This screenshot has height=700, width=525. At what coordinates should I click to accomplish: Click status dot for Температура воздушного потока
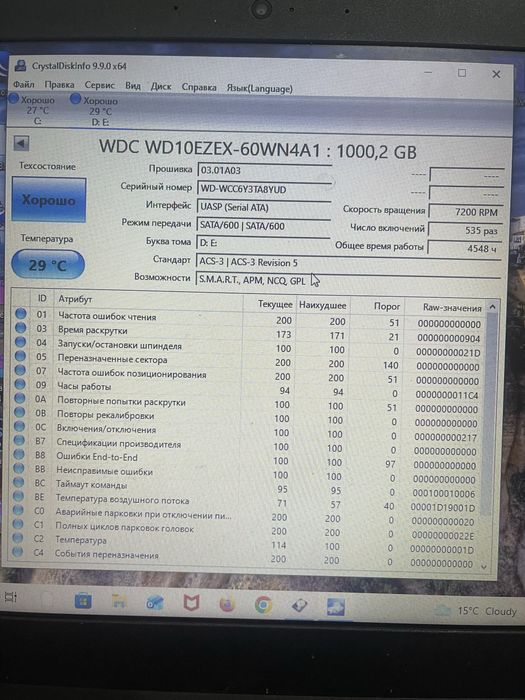[18, 496]
